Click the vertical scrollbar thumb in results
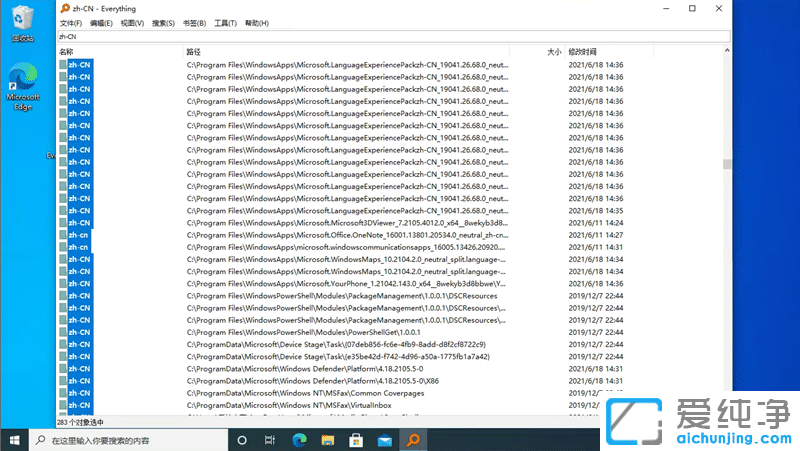 click(x=727, y=164)
